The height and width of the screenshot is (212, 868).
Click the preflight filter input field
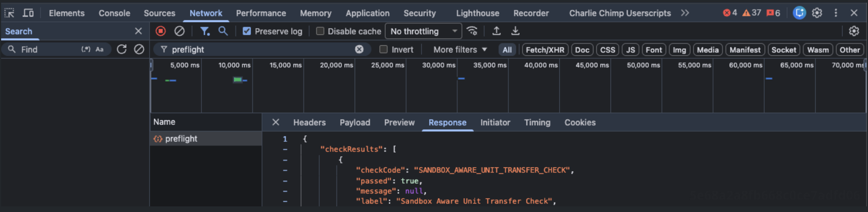(262, 49)
